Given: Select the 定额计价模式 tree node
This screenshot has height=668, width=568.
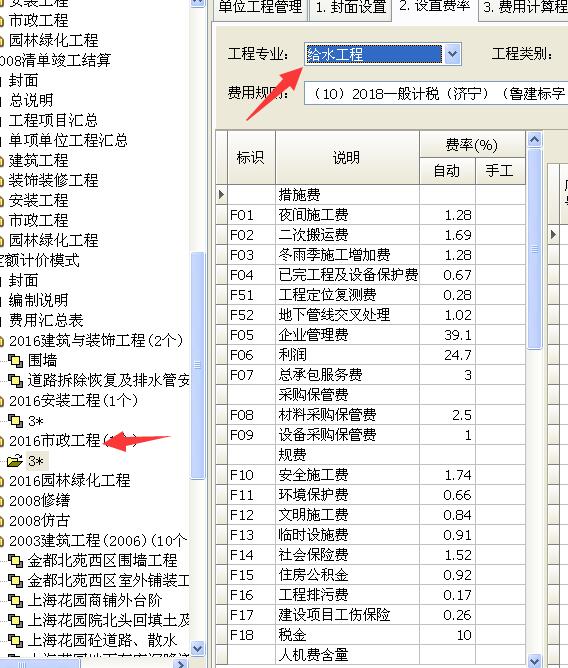Looking at the screenshot, I should (40, 260).
